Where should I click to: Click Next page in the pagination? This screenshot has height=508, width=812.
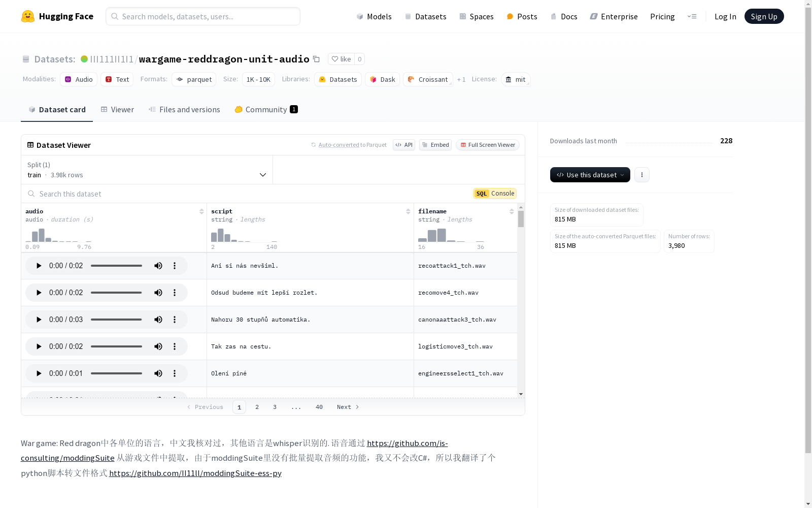coord(348,407)
